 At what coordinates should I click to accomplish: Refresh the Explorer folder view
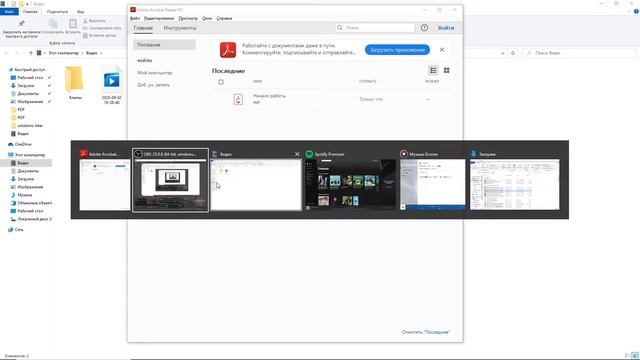pos(513,53)
